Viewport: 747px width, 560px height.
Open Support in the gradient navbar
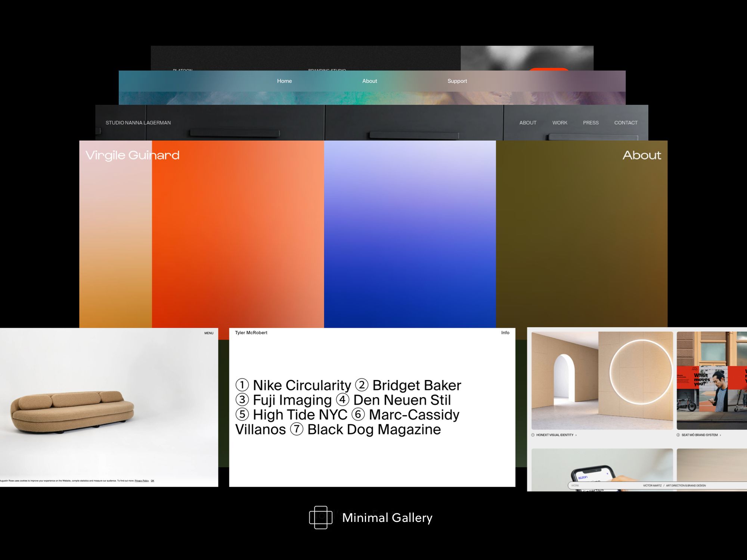point(457,81)
